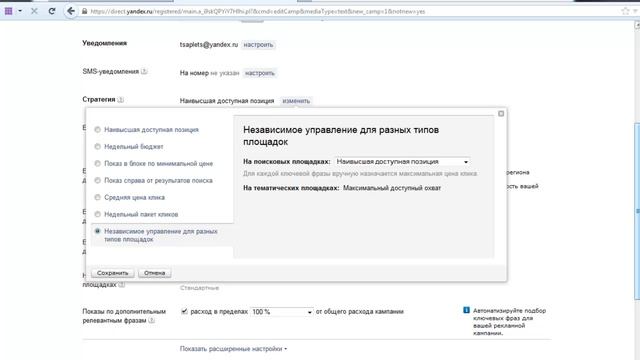Click настроить link next to SMS number
This screenshot has width=640, height=360.
coord(260,73)
